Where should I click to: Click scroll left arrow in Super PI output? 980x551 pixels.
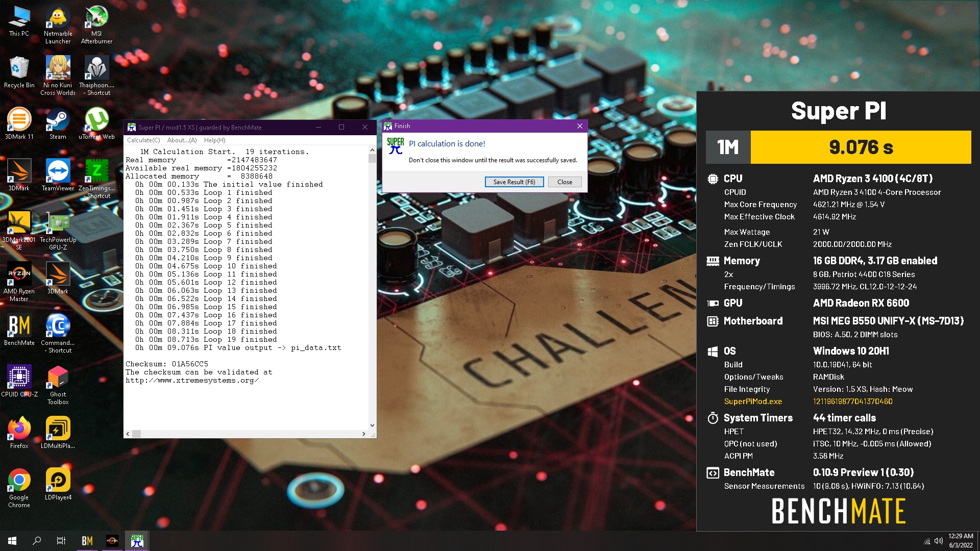(x=128, y=434)
